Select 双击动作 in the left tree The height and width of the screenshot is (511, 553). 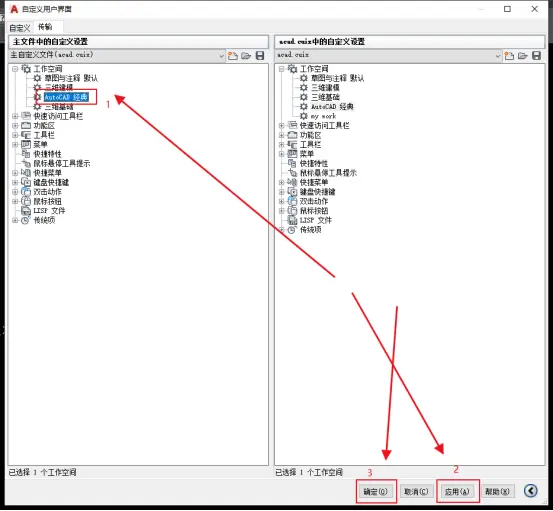tap(47, 192)
